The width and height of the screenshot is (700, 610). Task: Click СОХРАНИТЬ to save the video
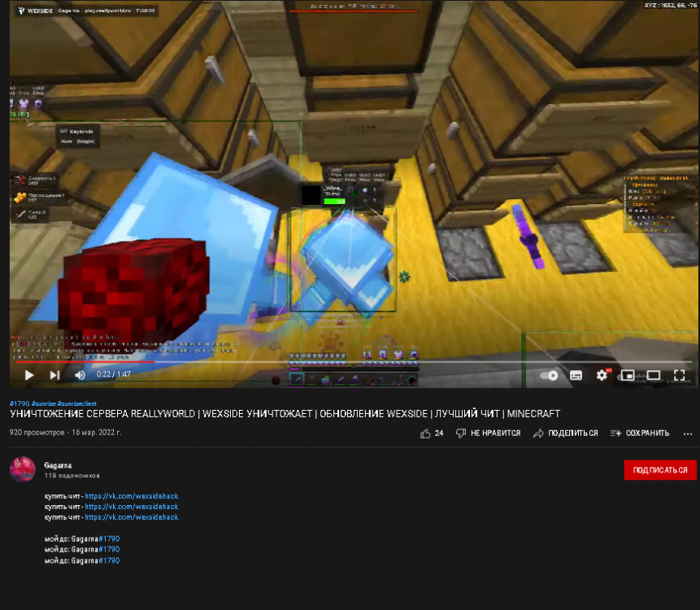640,434
